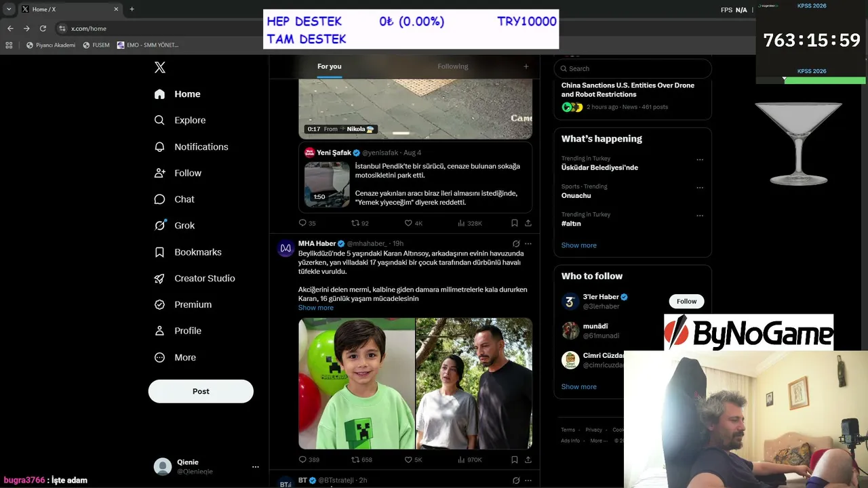
Task: Open the Onuachu trending topic
Action: (x=576, y=195)
